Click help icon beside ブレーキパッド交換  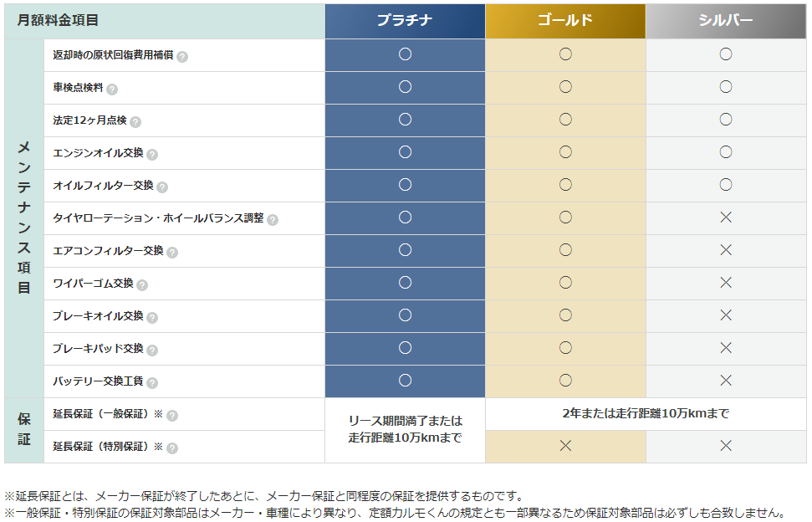coord(152,350)
